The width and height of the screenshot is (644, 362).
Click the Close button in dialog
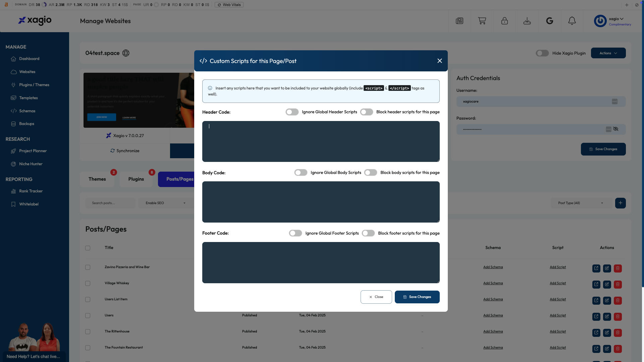(376, 297)
